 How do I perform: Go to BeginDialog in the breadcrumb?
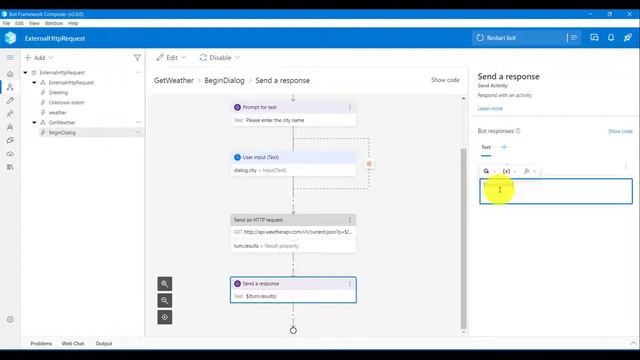[x=224, y=80]
